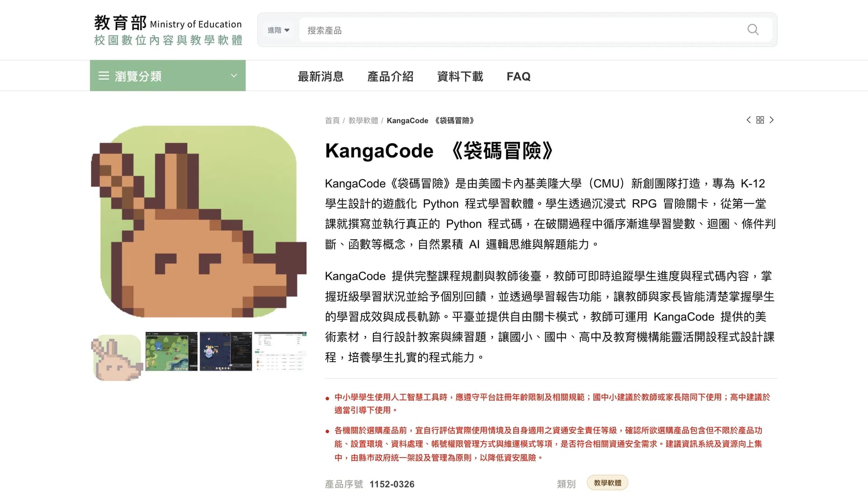Viewport: 868px width, 496px height.
Task: Open the 進階 advanced search dropdown
Action: point(278,30)
